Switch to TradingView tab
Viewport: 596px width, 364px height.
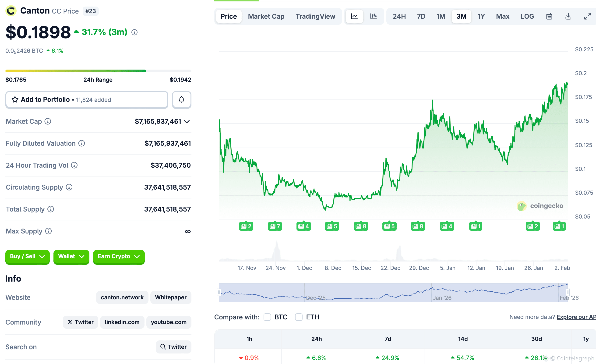(315, 16)
